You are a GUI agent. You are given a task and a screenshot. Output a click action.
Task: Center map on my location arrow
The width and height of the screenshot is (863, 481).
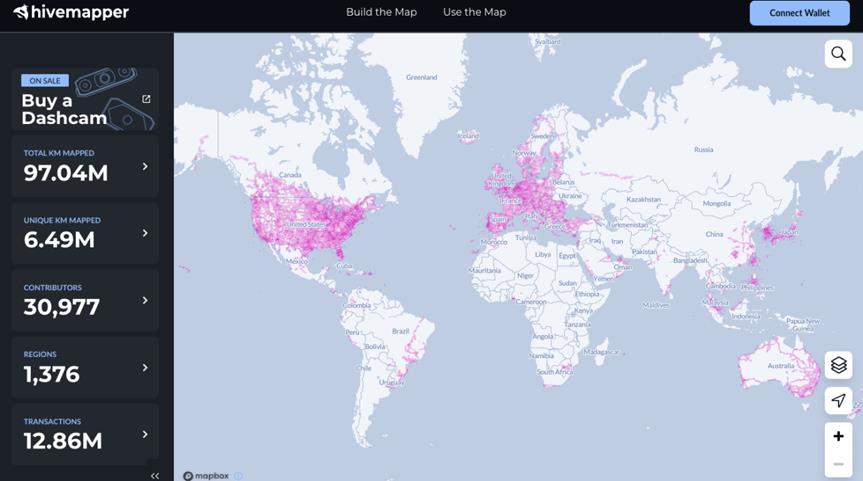838,400
